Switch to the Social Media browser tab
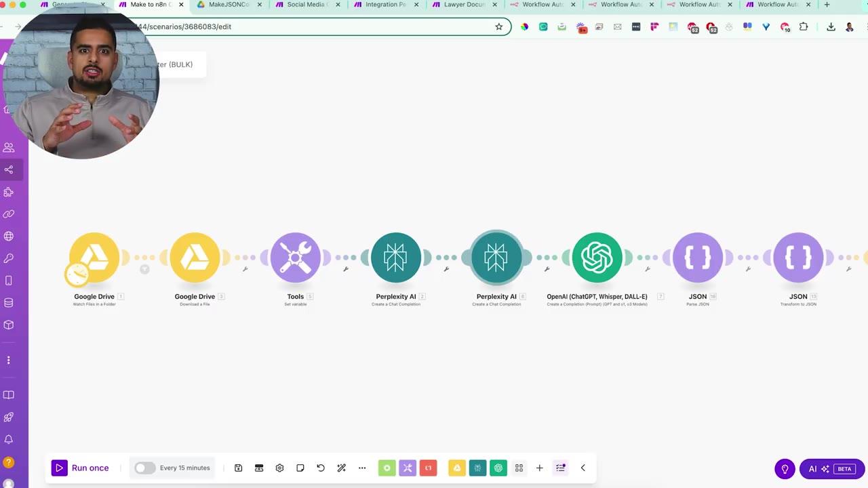This screenshot has height=488, width=868. click(307, 5)
